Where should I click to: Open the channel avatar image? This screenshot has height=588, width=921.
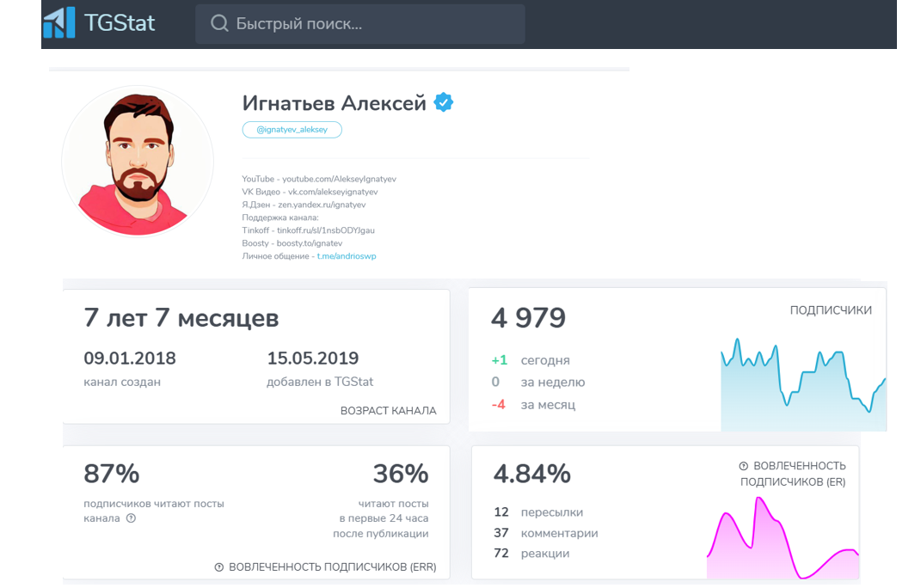click(x=138, y=161)
